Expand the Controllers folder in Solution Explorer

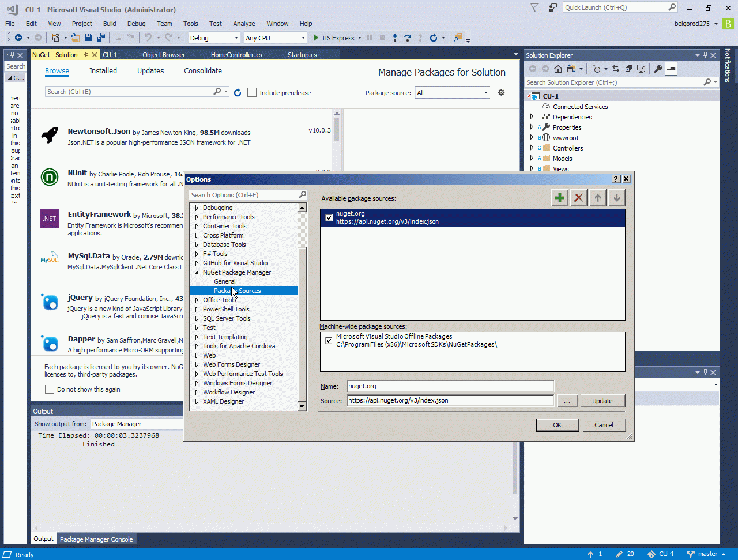pyautogui.click(x=532, y=148)
